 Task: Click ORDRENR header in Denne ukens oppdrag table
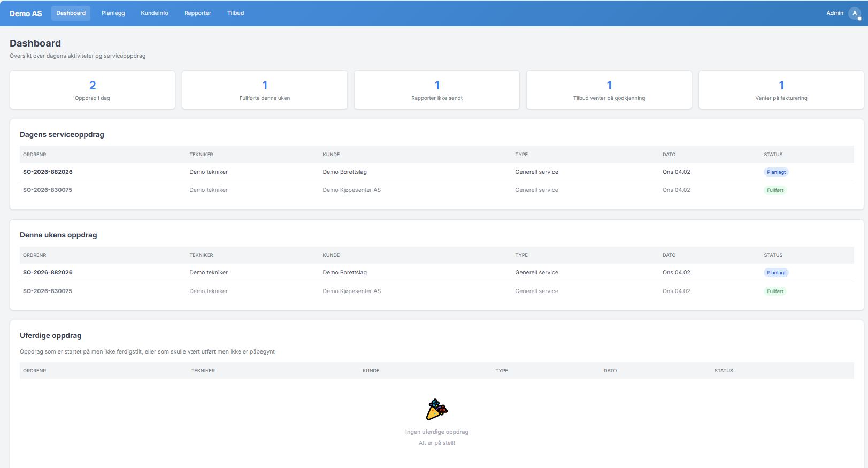point(34,255)
